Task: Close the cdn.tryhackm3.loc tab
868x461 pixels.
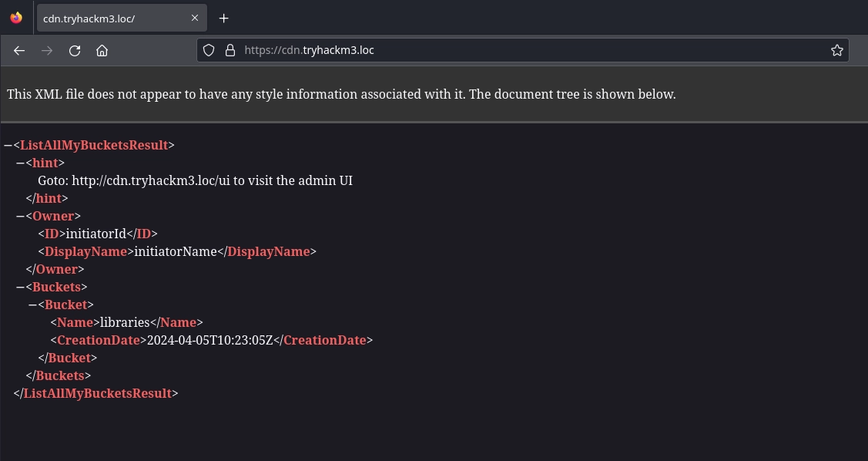Action: click(x=195, y=18)
